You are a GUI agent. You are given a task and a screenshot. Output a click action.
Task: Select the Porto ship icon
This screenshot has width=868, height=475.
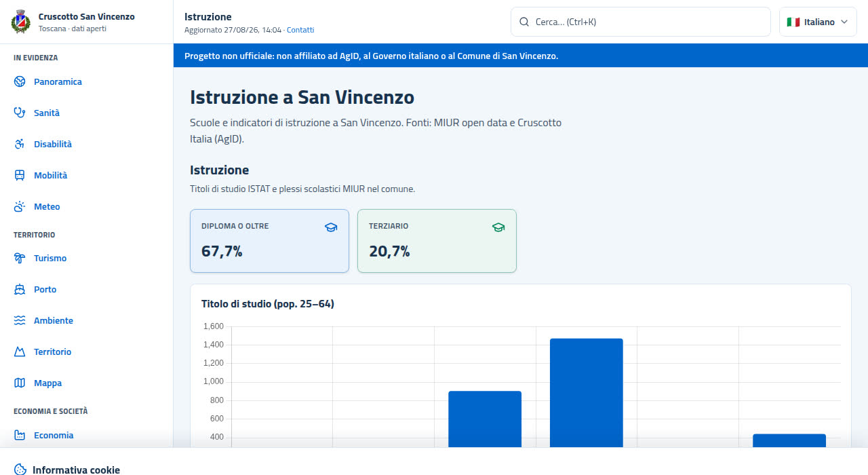tap(20, 290)
